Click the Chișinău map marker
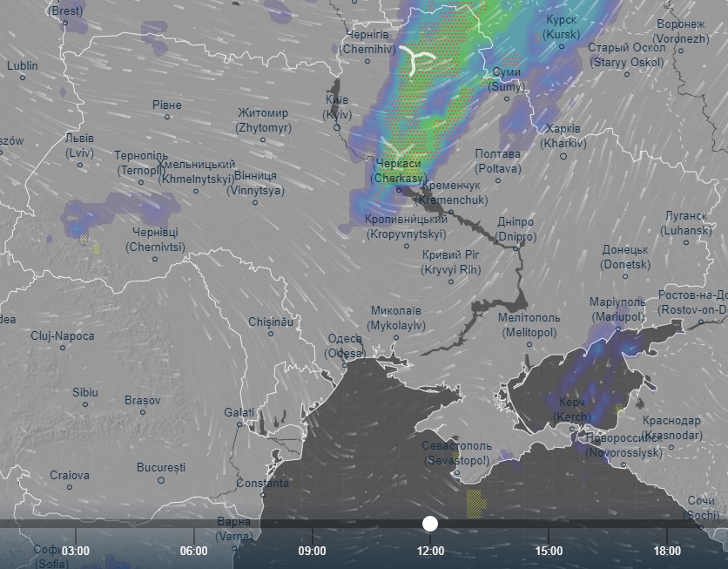Screen dimensions: 728x569 coord(269,334)
